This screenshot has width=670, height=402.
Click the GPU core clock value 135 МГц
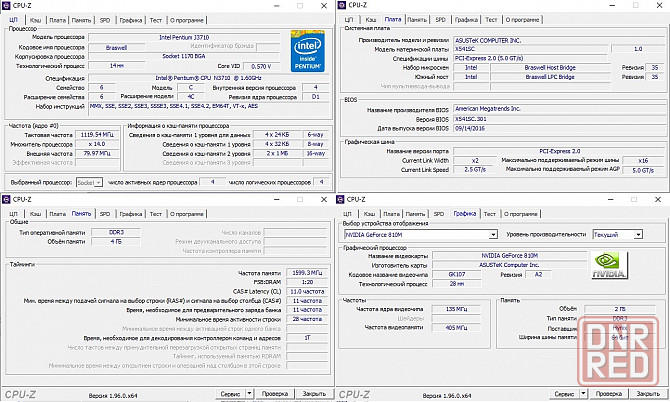tap(456, 309)
